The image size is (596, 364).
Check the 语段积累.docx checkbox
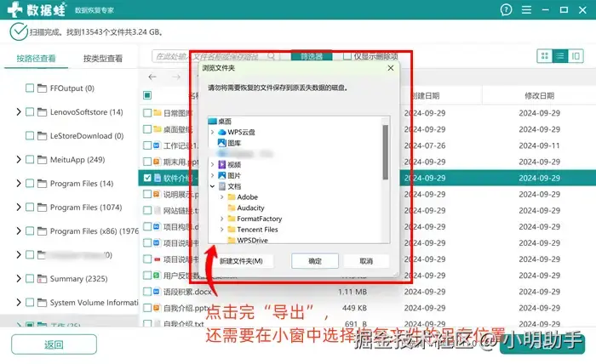coord(147,292)
